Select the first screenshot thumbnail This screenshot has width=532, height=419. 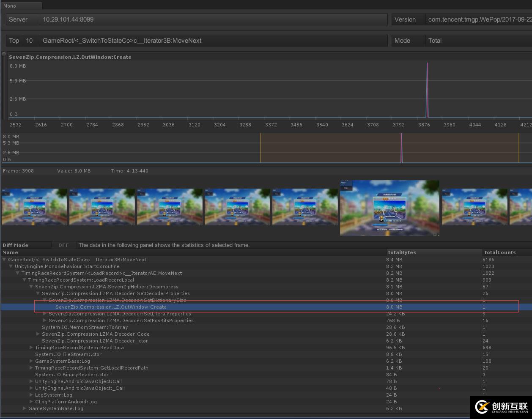pyautogui.click(x=34, y=207)
